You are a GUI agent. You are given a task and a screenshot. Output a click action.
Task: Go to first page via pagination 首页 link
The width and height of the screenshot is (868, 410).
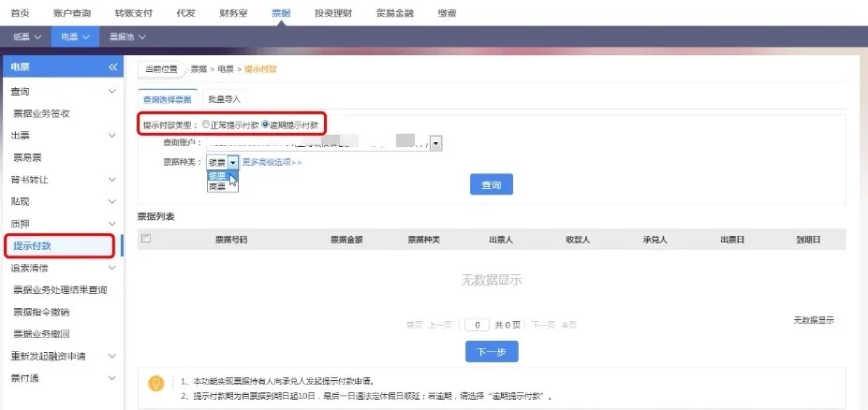click(x=414, y=325)
